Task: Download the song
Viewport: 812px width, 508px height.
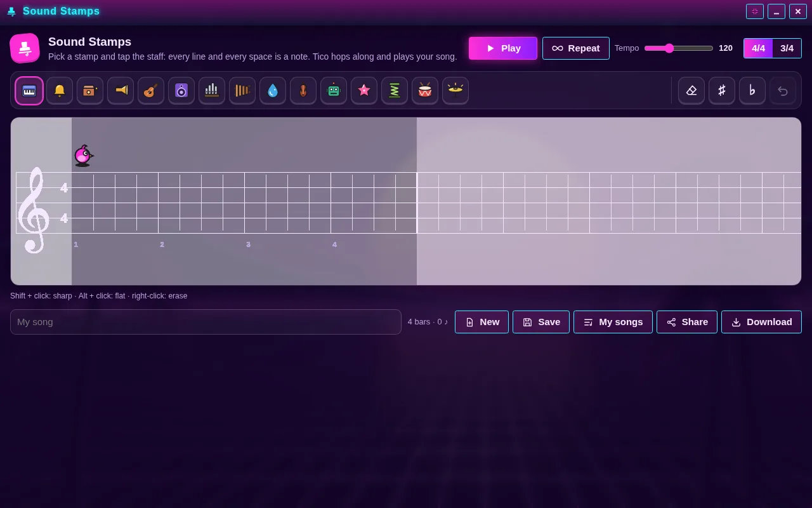Action: (x=761, y=322)
